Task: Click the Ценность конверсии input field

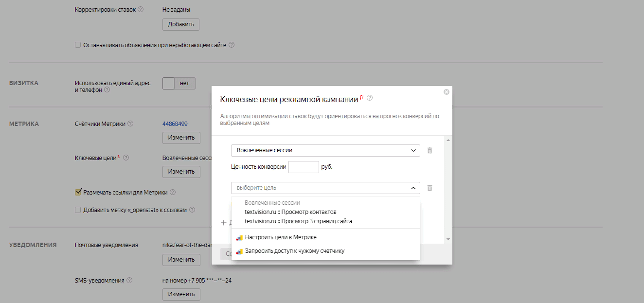Action: click(x=304, y=166)
